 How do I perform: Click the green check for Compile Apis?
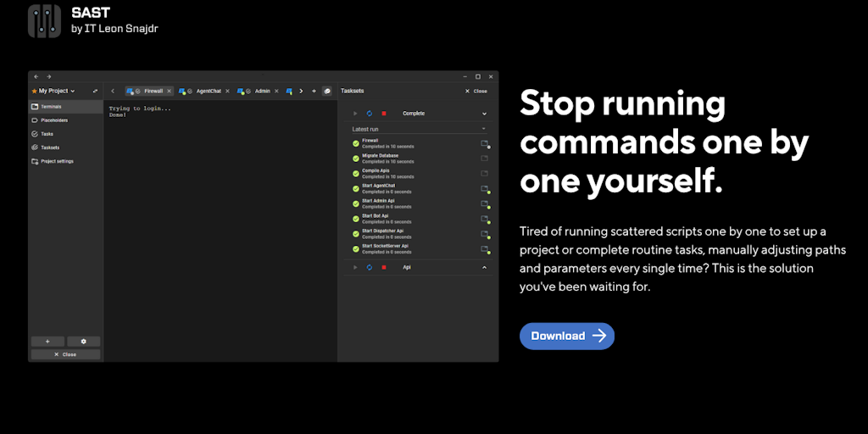356,173
